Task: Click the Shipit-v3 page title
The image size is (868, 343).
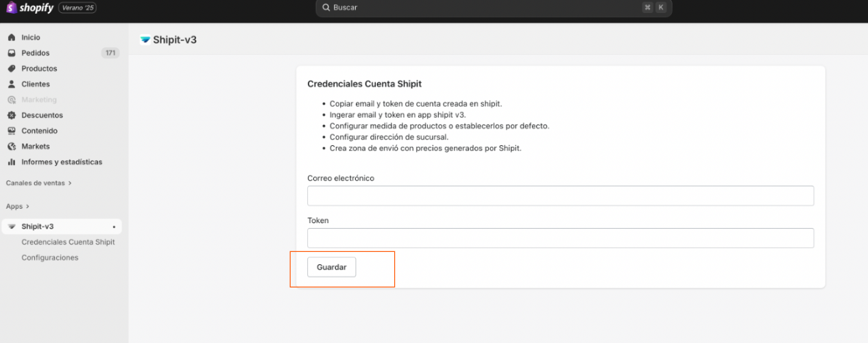Action: 175,40
